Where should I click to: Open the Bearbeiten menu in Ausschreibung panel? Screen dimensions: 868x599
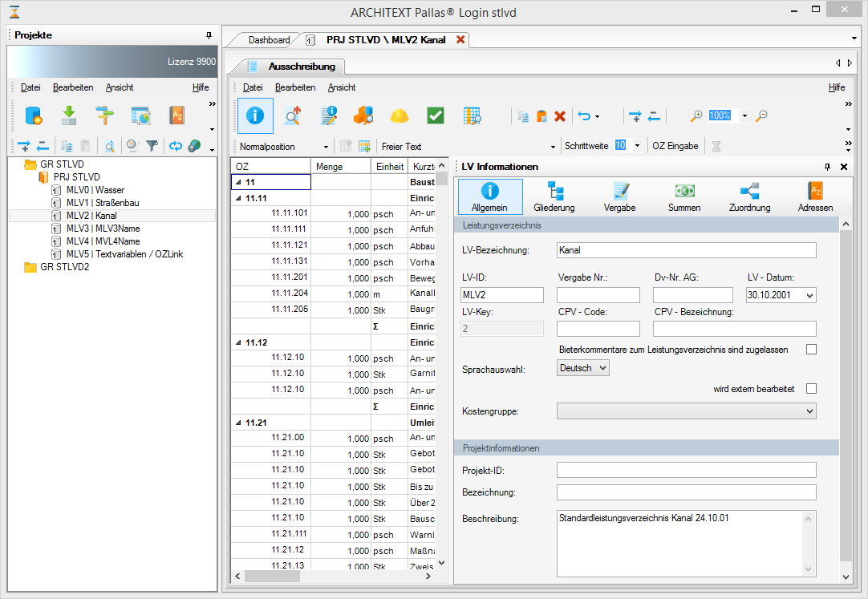(295, 87)
